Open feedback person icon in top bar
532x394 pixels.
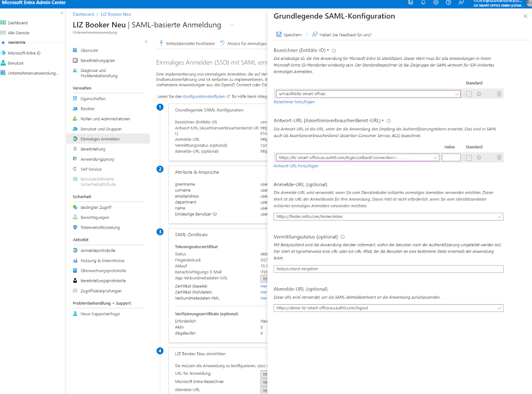tap(461, 3)
